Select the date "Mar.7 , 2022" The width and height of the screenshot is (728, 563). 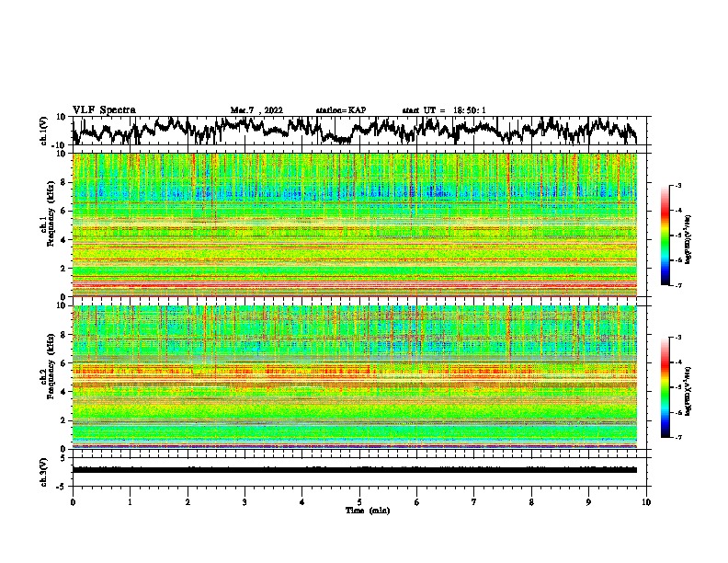[x=256, y=110]
